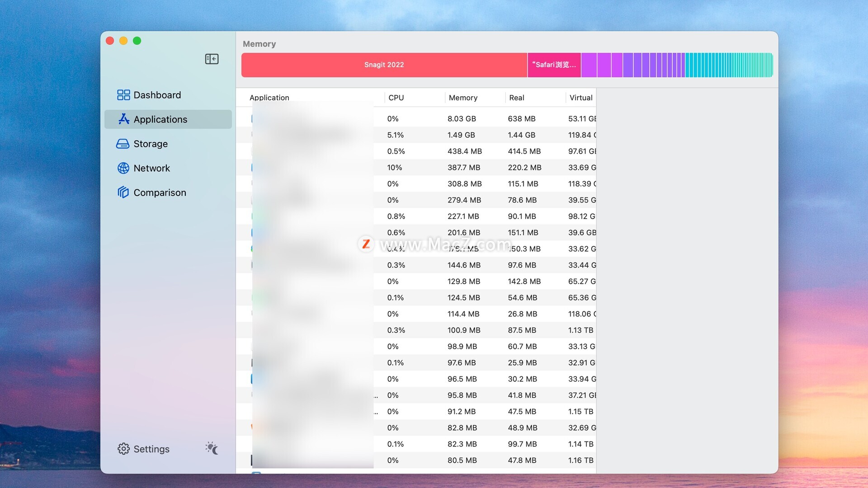Click the 10% CPU cell
868x488 pixels.
(395, 168)
